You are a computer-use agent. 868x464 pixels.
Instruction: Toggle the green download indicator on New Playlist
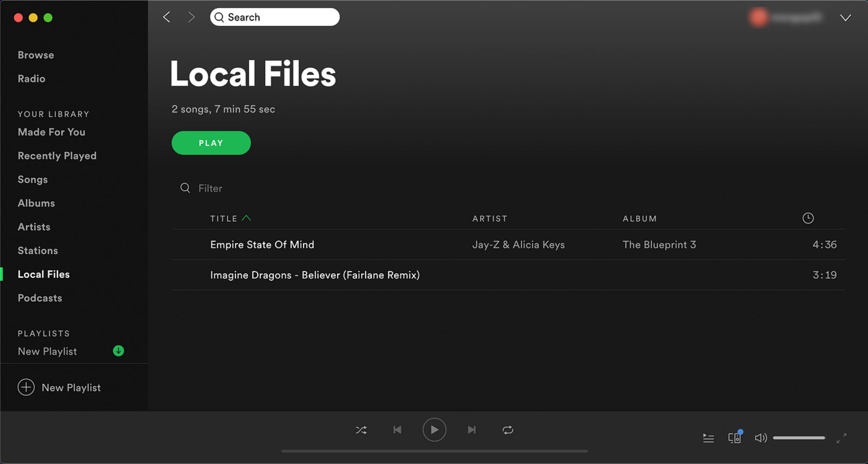click(118, 351)
